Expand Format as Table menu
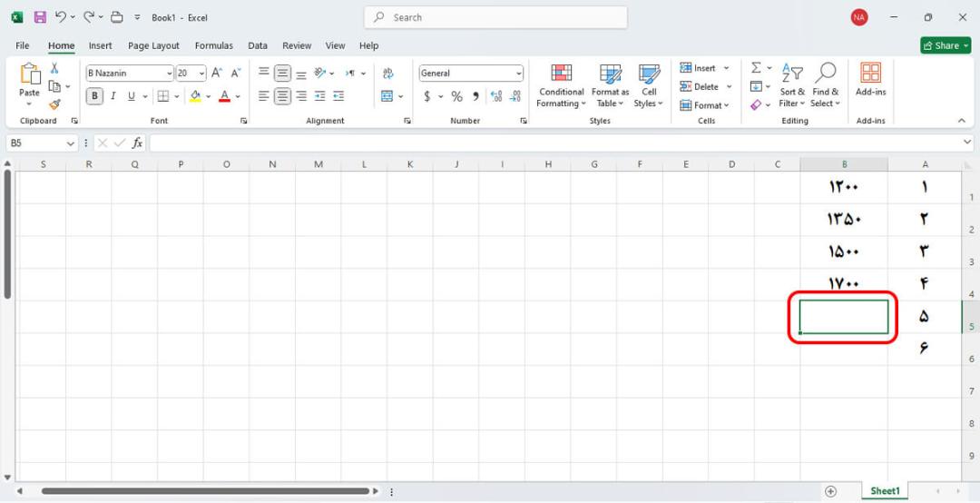This screenshot has height=503, width=980. (x=610, y=85)
